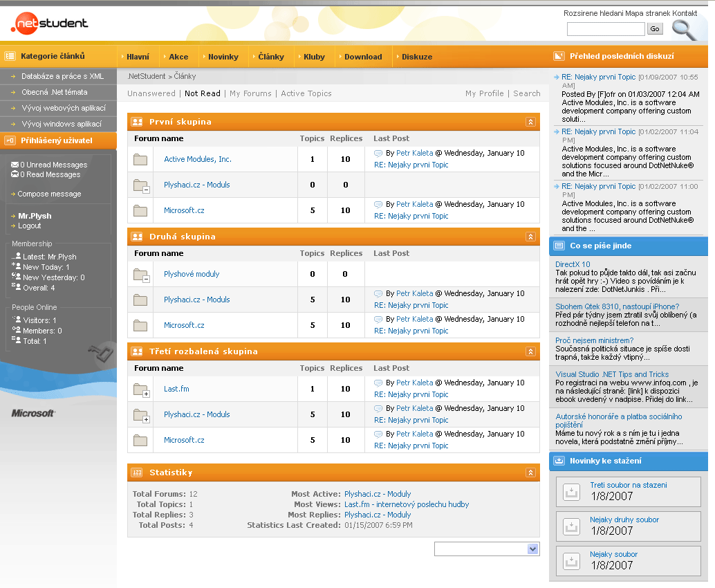
Task: Collapse the Statistiky section
Action: [530, 472]
